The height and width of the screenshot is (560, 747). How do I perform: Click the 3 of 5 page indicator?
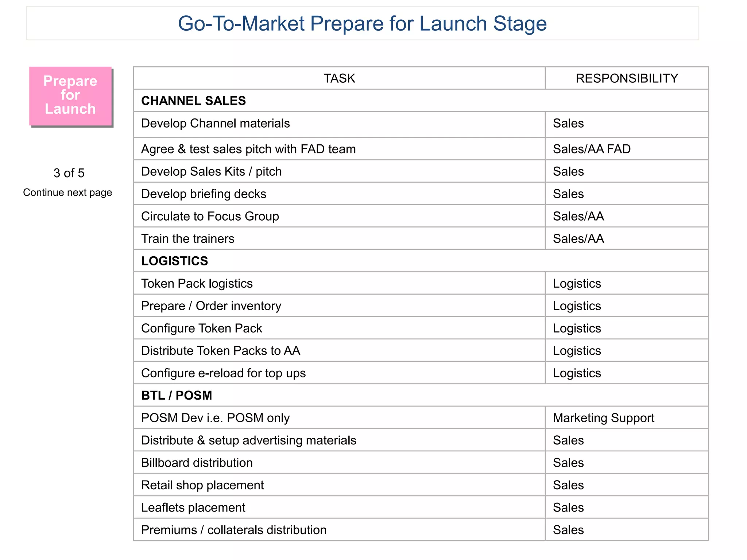click(69, 173)
